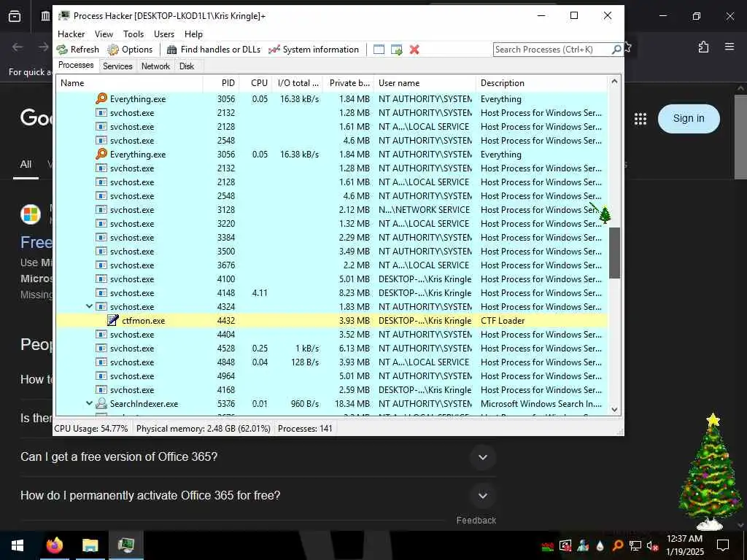747x560 pixels.
Task: Open the Tools menu
Action: 133,34
